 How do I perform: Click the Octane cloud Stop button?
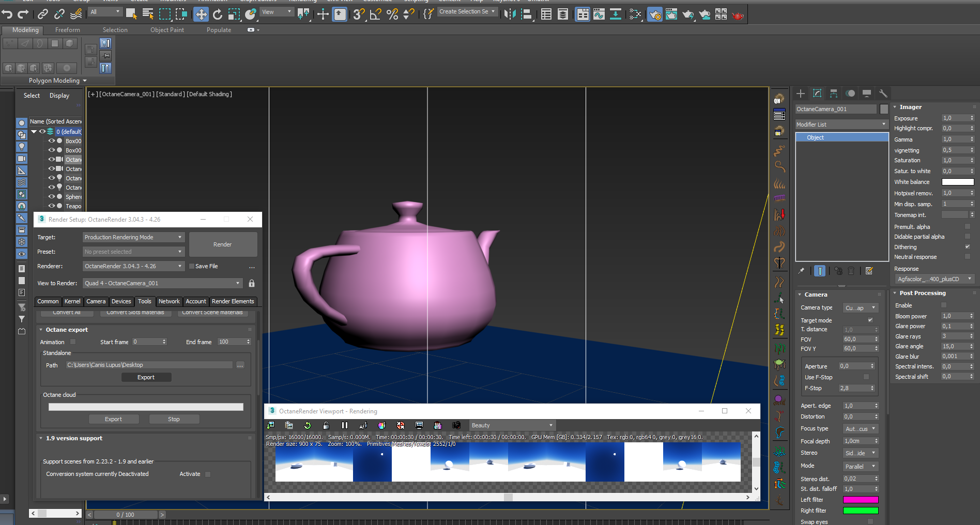click(174, 419)
